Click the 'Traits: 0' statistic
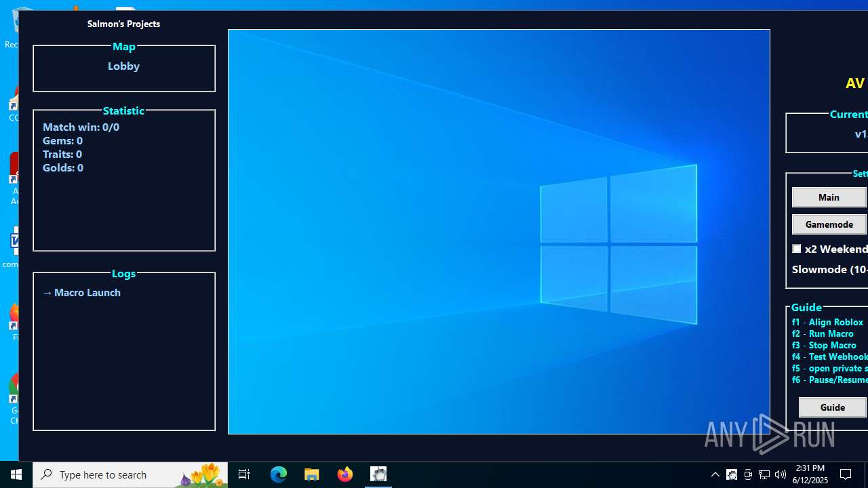868x488 pixels. (x=62, y=154)
